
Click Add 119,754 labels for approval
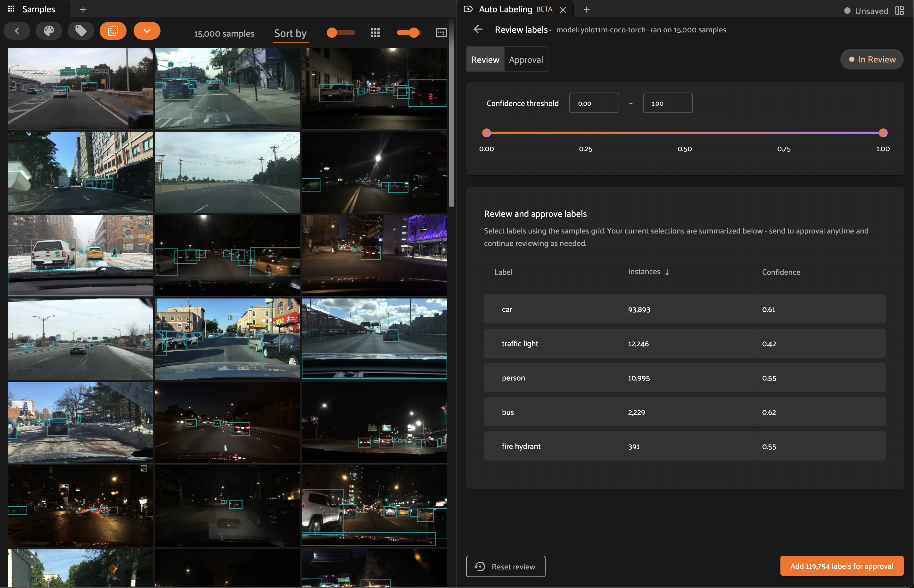click(x=841, y=566)
